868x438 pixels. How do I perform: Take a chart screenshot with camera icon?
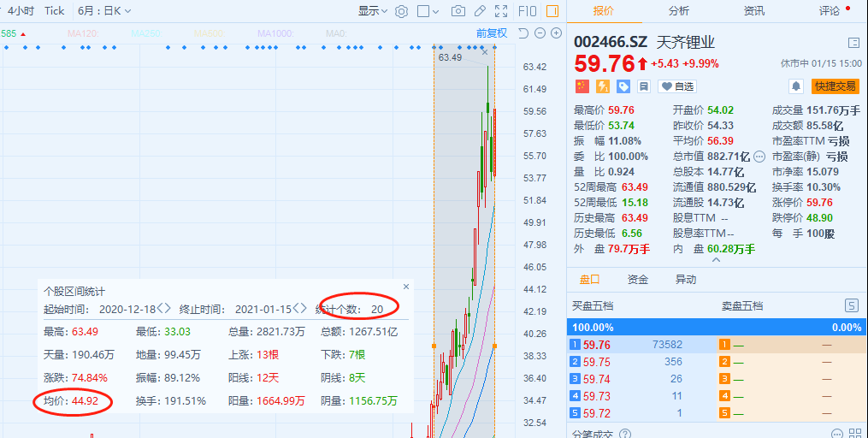coord(458,11)
